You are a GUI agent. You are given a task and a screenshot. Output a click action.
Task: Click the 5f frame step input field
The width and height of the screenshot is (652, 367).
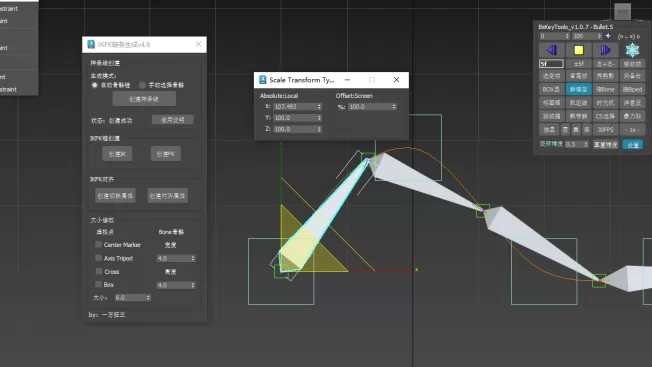(x=551, y=64)
